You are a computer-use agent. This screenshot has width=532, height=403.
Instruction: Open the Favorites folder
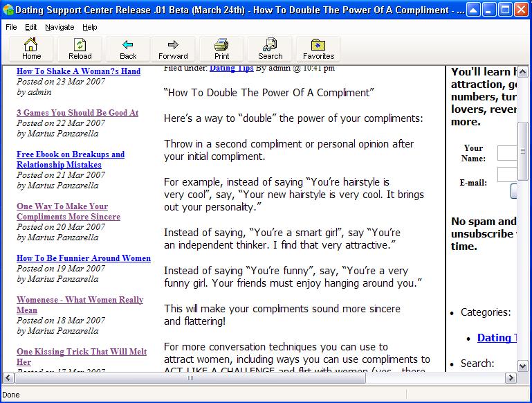318,49
